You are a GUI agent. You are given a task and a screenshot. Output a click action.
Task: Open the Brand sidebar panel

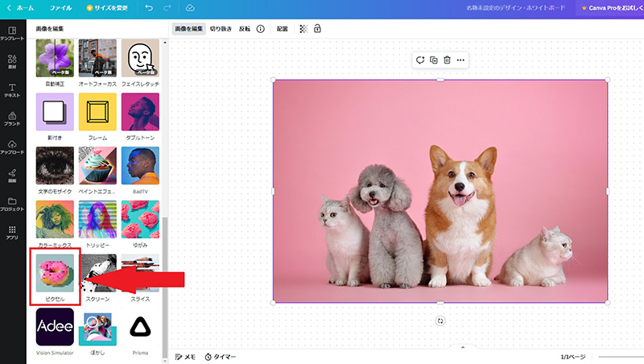tap(12, 118)
